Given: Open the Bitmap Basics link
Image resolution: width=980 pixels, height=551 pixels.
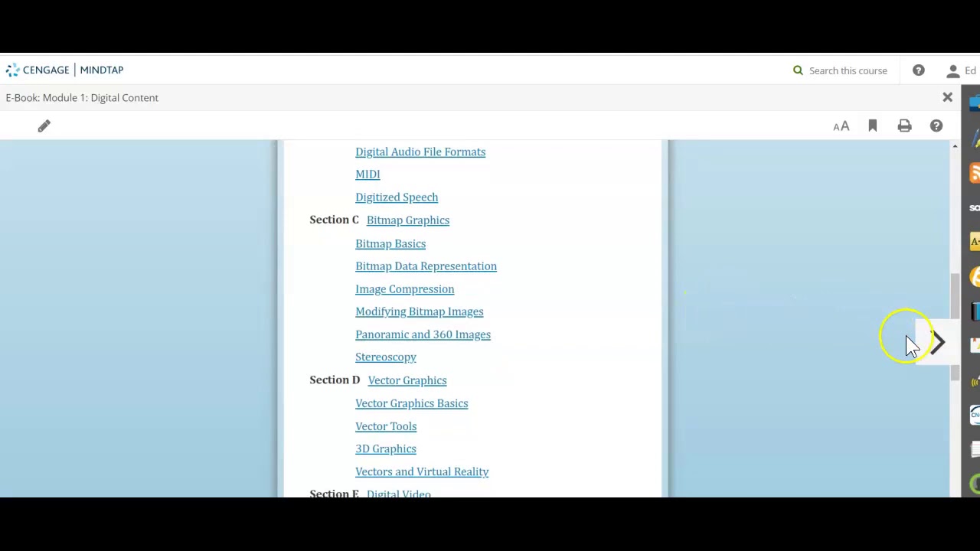Looking at the screenshot, I should click(390, 243).
